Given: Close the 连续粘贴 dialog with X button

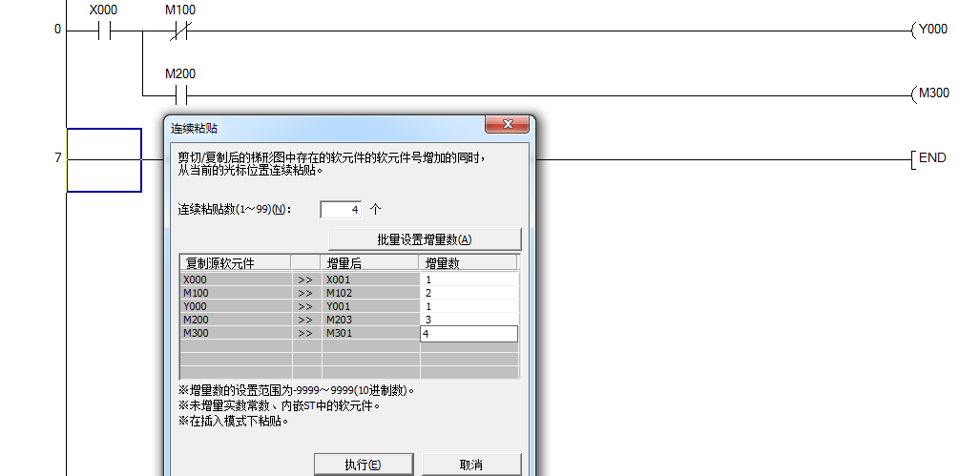Looking at the screenshot, I should pyautogui.click(x=507, y=125).
